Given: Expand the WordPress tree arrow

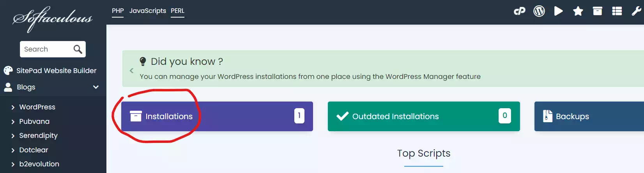Looking at the screenshot, I should [x=13, y=107].
